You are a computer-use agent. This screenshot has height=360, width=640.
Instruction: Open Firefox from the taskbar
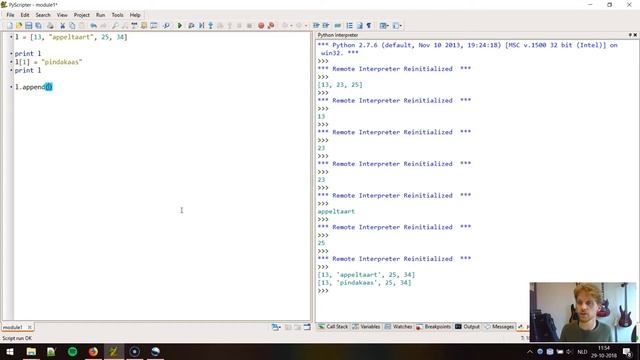pos(93,351)
